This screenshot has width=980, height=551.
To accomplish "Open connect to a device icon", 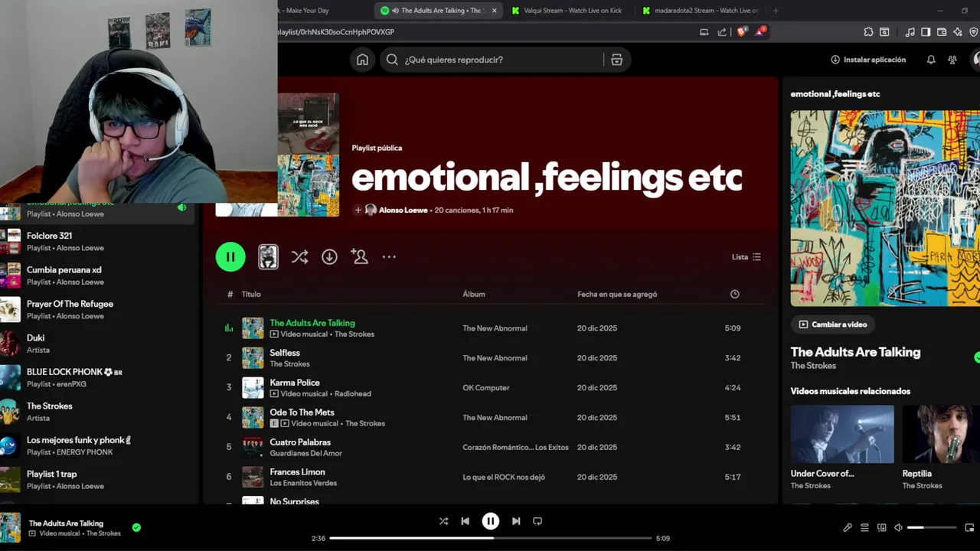I will 881,527.
